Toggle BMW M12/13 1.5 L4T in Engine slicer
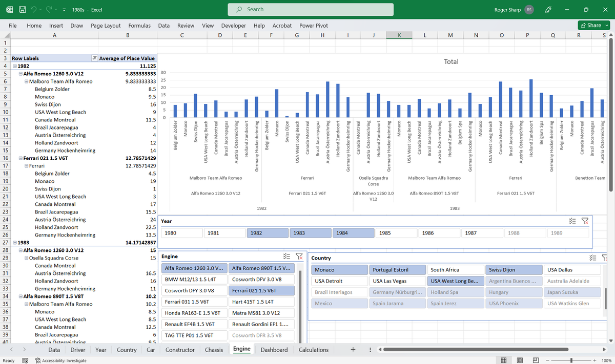Screen dimensions: 615x364 pyautogui.click(x=194, y=280)
